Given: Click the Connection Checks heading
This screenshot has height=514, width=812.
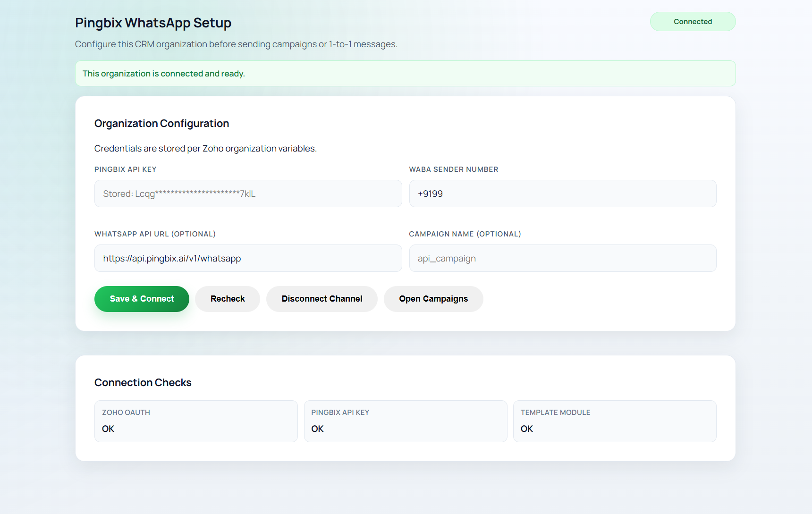Looking at the screenshot, I should [143, 382].
